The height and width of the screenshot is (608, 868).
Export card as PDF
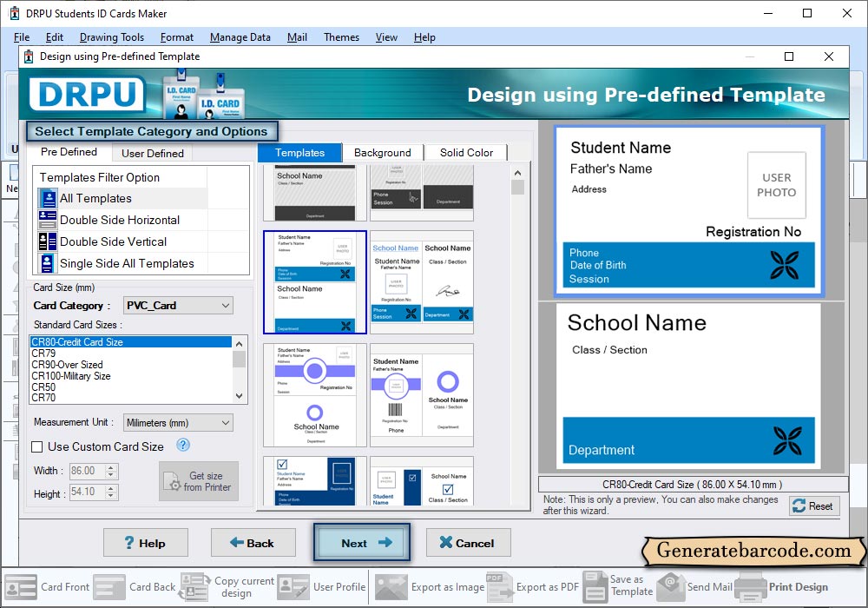pos(533,587)
